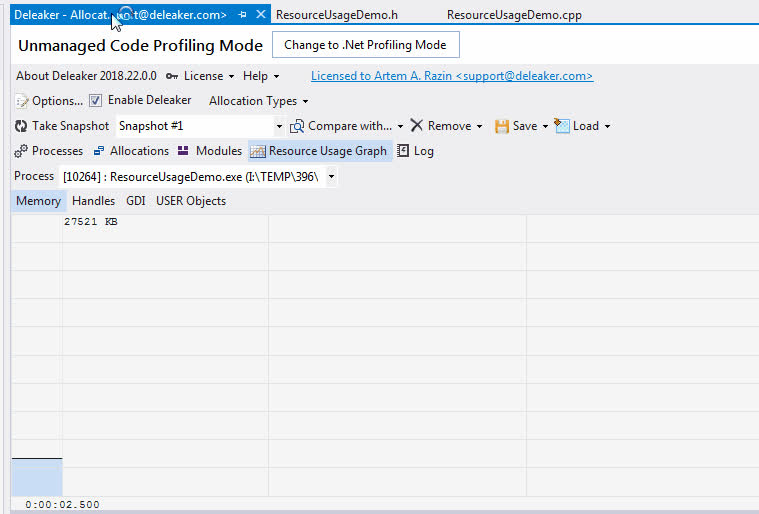Expand the Remove dropdown arrow
The height and width of the screenshot is (514, 759).
coord(479,127)
